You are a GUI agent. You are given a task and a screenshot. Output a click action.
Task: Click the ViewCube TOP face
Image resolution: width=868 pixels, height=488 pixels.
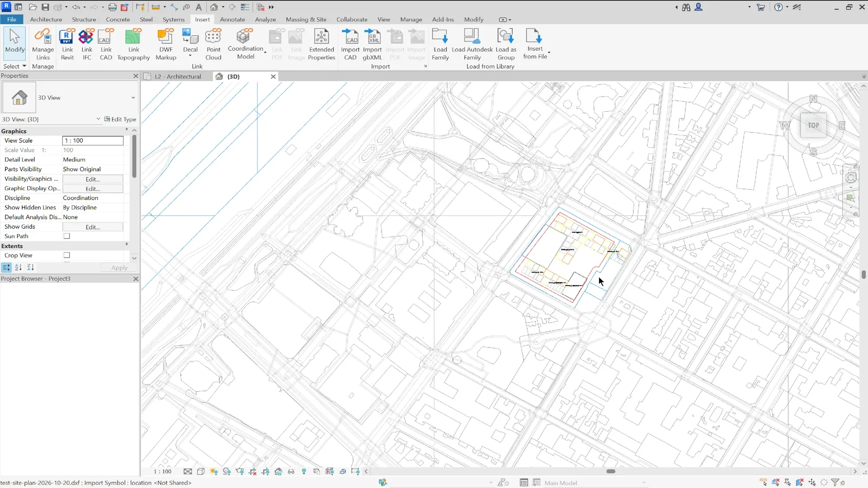tap(813, 126)
